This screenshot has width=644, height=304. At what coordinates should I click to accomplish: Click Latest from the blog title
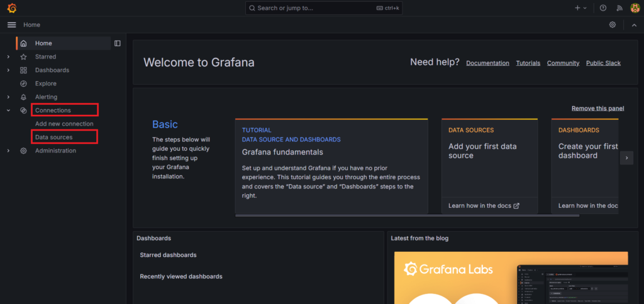419,238
